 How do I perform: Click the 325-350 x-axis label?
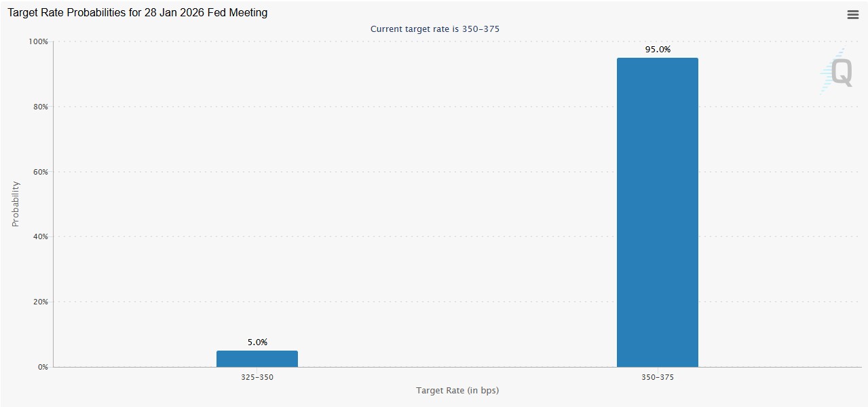click(x=257, y=377)
